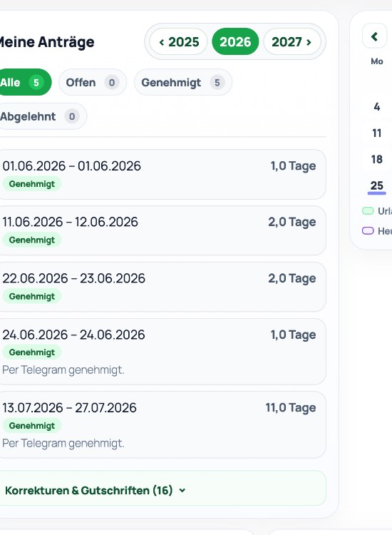Viewport: 392px width, 535px height.
Task: Show only Offen requests
Action: coord(93,82)
